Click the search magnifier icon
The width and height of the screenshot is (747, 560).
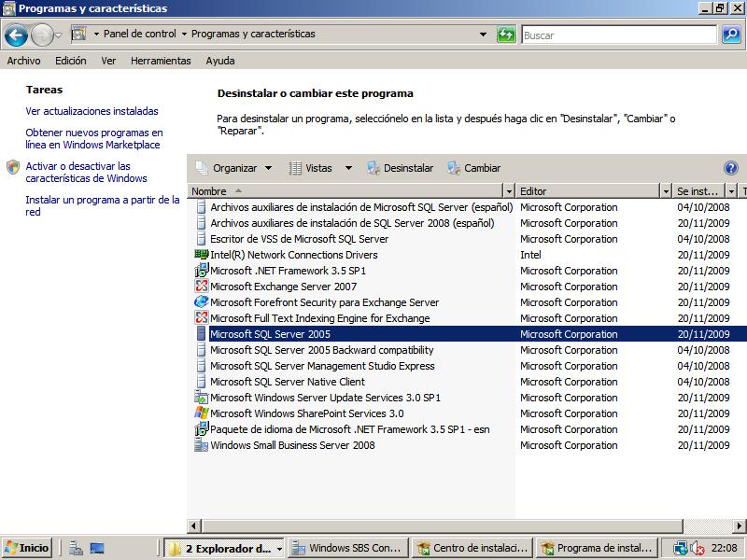click(x=731, y=35)
